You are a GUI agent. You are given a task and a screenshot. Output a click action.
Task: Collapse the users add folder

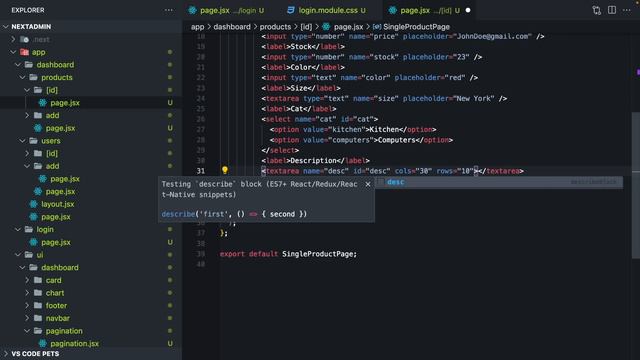27,166
